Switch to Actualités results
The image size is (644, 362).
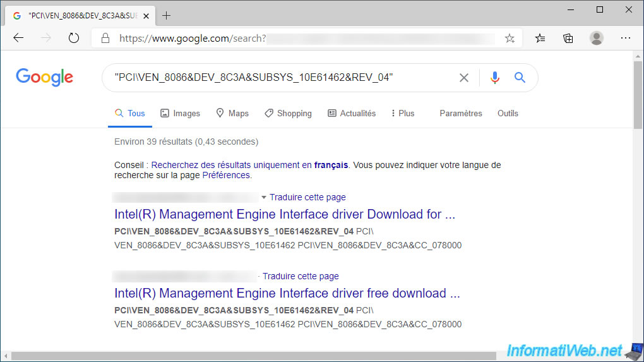coord(352,114)
